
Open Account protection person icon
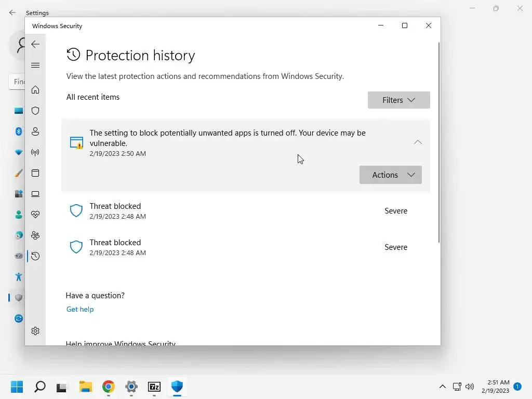point(35,131)
